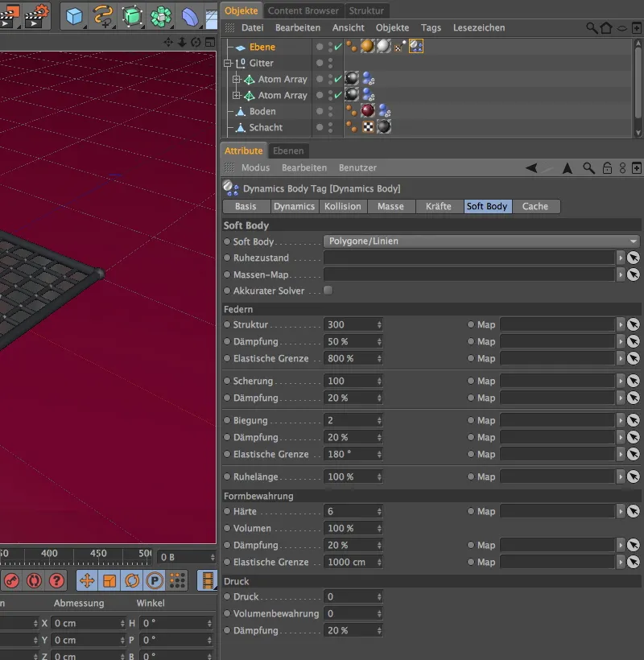Click the arrow beside Struktur Map field
This screenshot has width=644, height=660.
click(621, 324)
